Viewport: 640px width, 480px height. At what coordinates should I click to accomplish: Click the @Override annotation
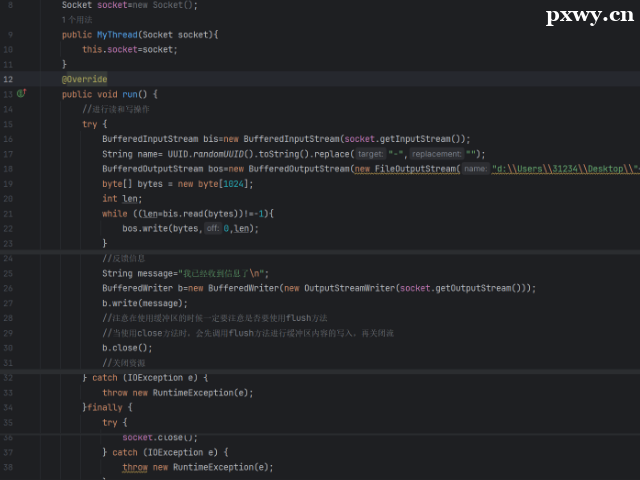(x=84, y=79)
